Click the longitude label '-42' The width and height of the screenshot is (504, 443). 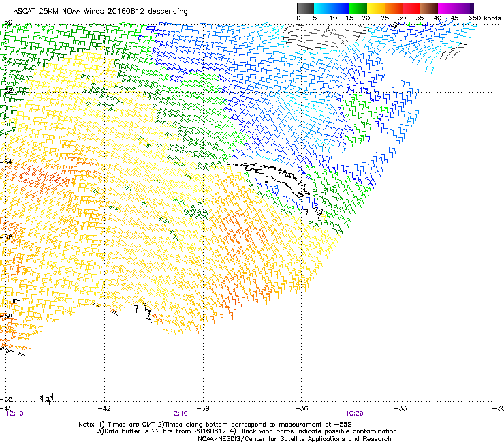[104, 408]
